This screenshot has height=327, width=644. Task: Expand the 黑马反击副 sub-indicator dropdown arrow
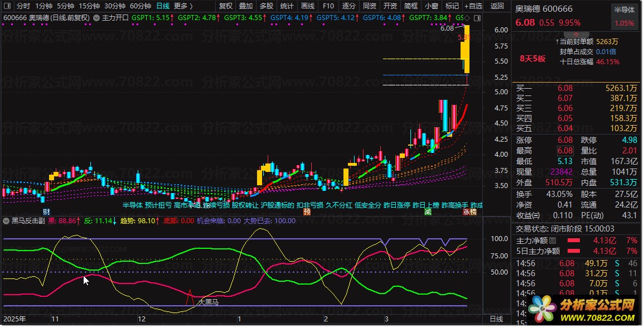click(6, 221)
